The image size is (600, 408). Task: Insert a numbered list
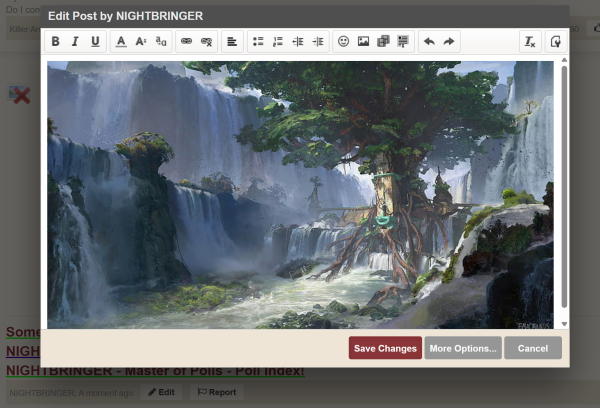[278, 42]
